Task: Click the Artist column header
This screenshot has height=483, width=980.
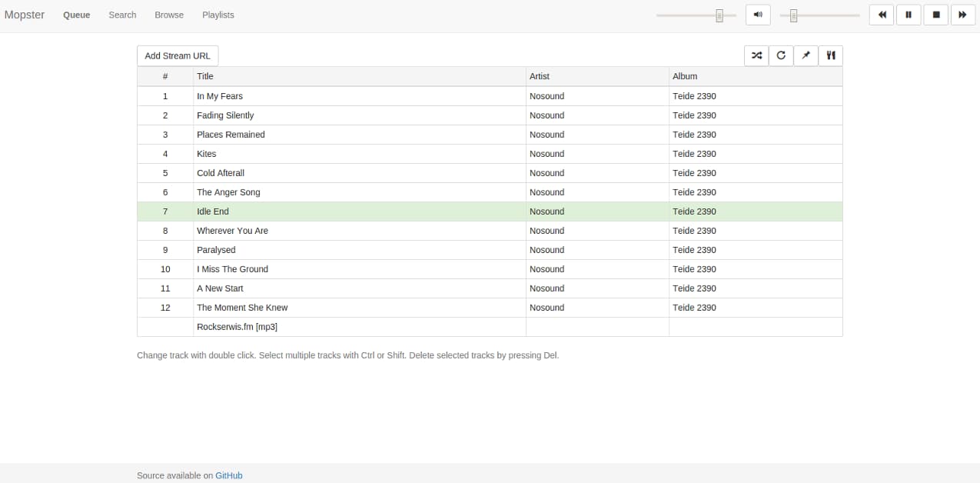Action: click(x=540, y=76)
